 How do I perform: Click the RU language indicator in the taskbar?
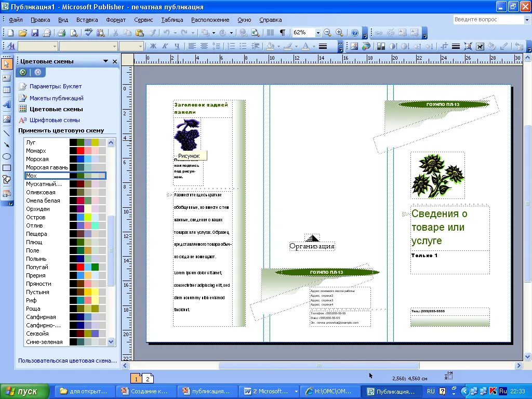pos(431,391)
